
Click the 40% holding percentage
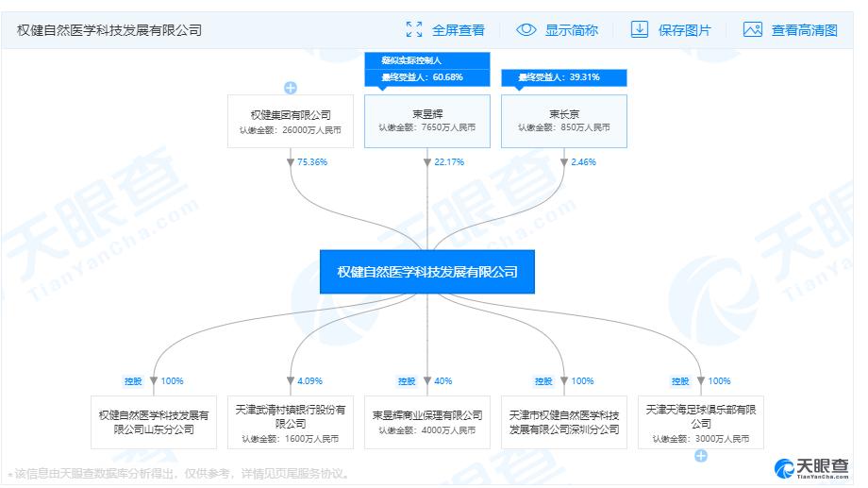tap(442, 381)
